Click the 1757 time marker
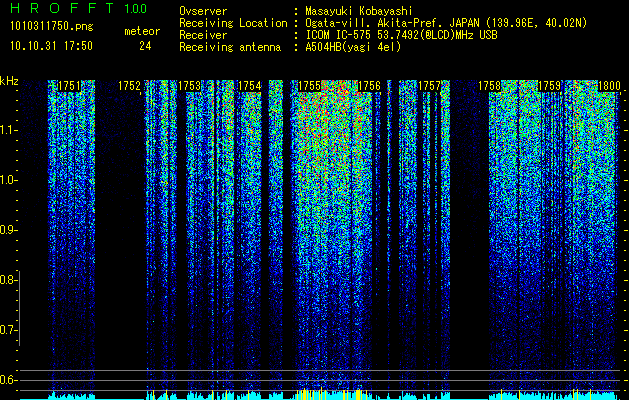Viewport: 629px width, 400px height. tap(429, 86)
